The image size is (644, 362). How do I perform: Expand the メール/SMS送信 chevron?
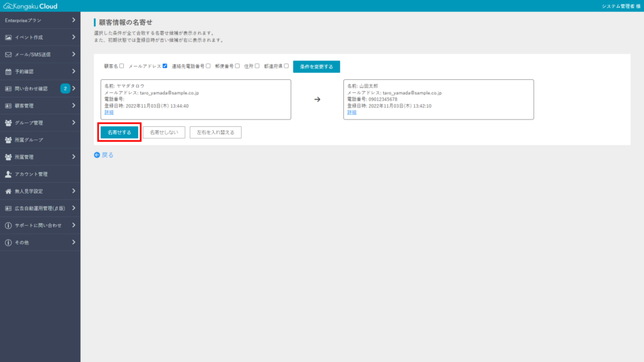[74, 54]
